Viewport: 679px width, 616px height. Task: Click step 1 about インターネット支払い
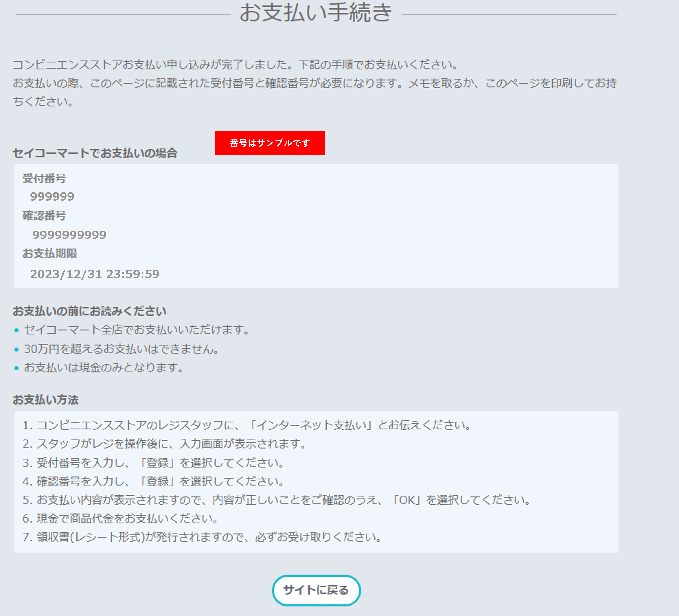coord(247,425)
